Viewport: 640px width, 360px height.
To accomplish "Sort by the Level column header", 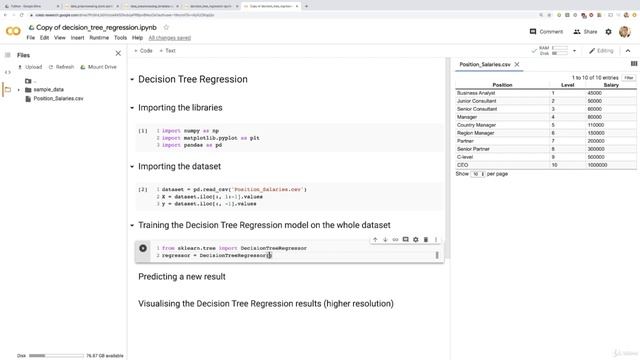I will coord(567,85).
